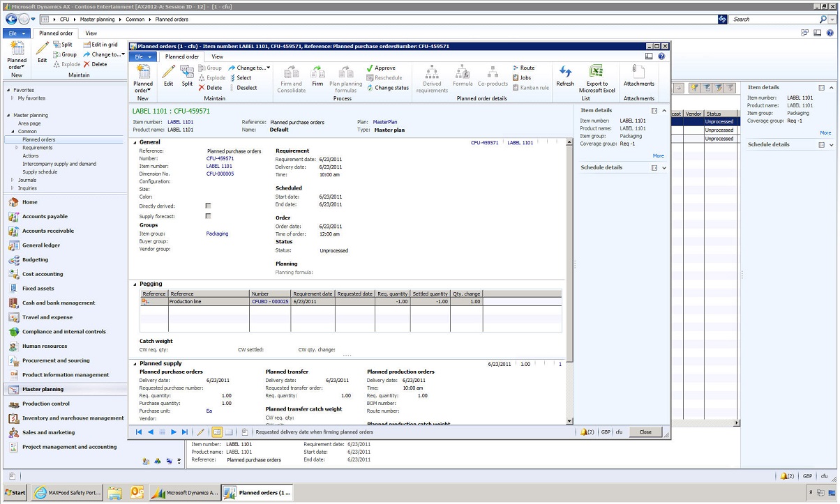The image size is (840, 504).
Task: Open the Change to dropdown
Action: [x=248, y=68]
